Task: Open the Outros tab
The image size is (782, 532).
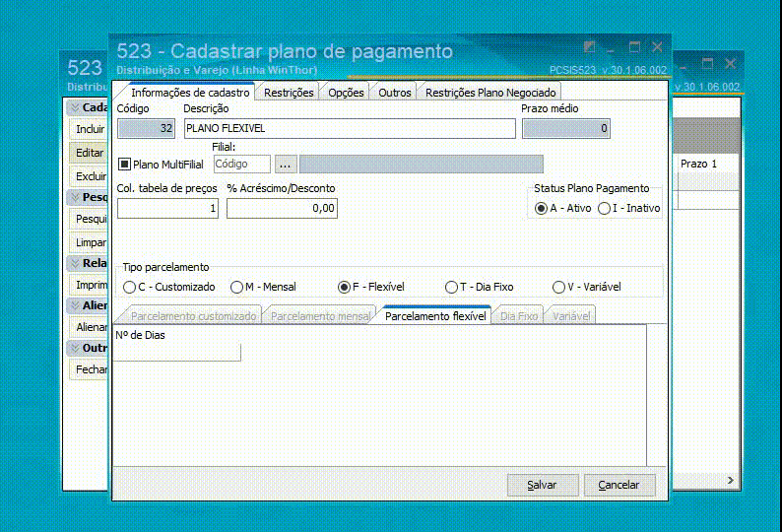Action: pyautogui.click(x=395, y=93)
